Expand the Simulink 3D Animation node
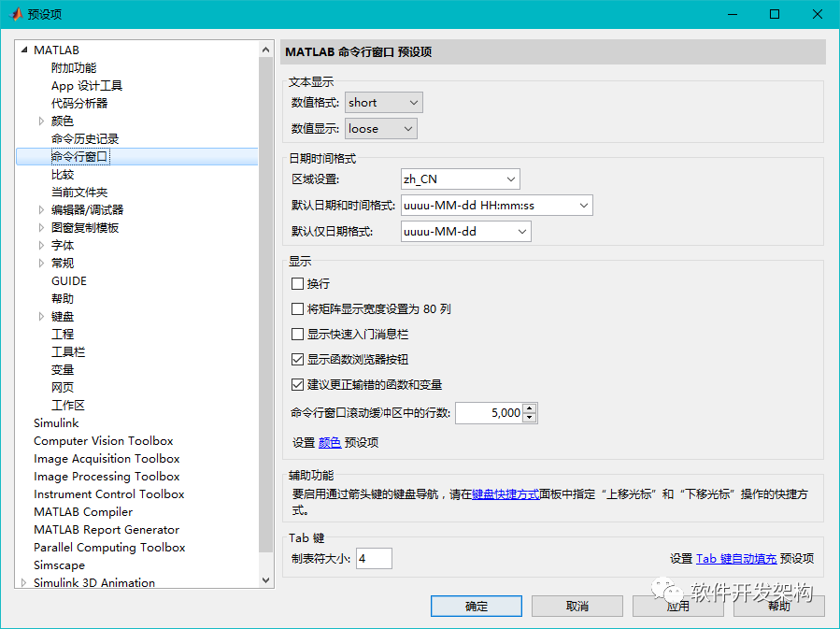This screenshot has width=840, height=629. (x=23, y=582)
